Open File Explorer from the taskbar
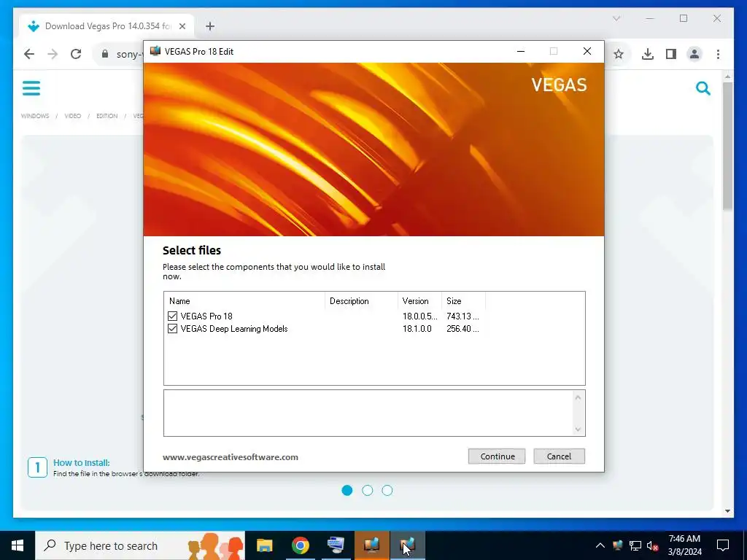Screen dimensions: 747x560 coord(264,545)
